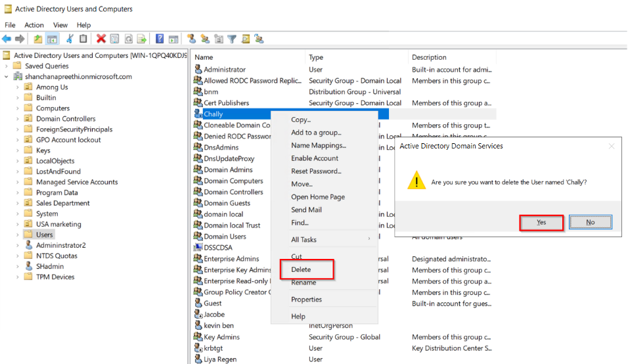Click the Up one level folder icon
The width and height of the screenshot is (628, 364).
[x=37, y=39]
